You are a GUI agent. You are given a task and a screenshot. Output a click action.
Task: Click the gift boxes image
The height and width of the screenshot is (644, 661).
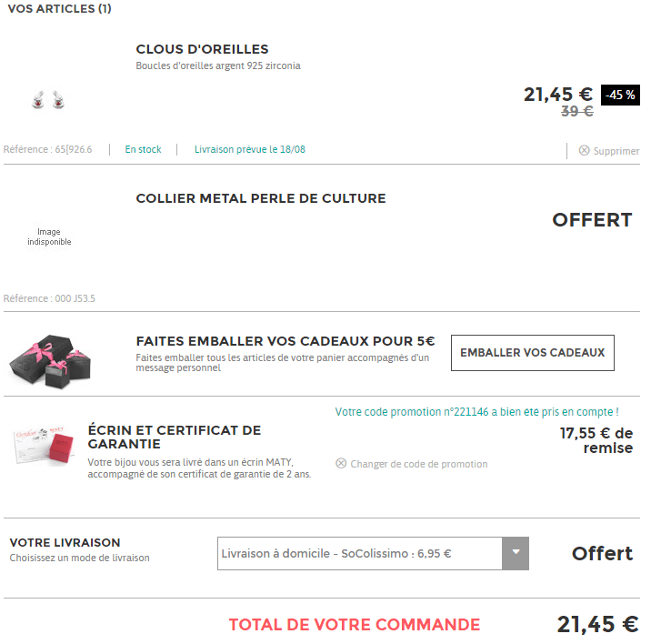pyautogui.click(x=52, y=354)
